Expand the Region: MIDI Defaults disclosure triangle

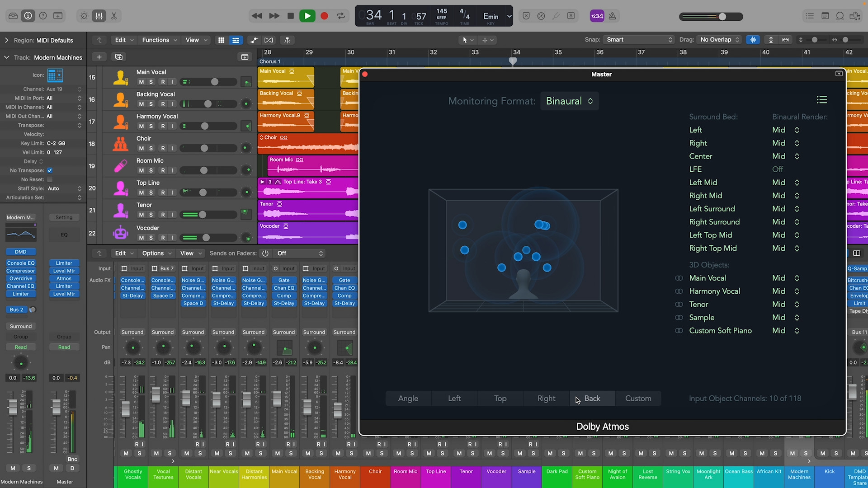pyautogui.click(x=6, y=40)
